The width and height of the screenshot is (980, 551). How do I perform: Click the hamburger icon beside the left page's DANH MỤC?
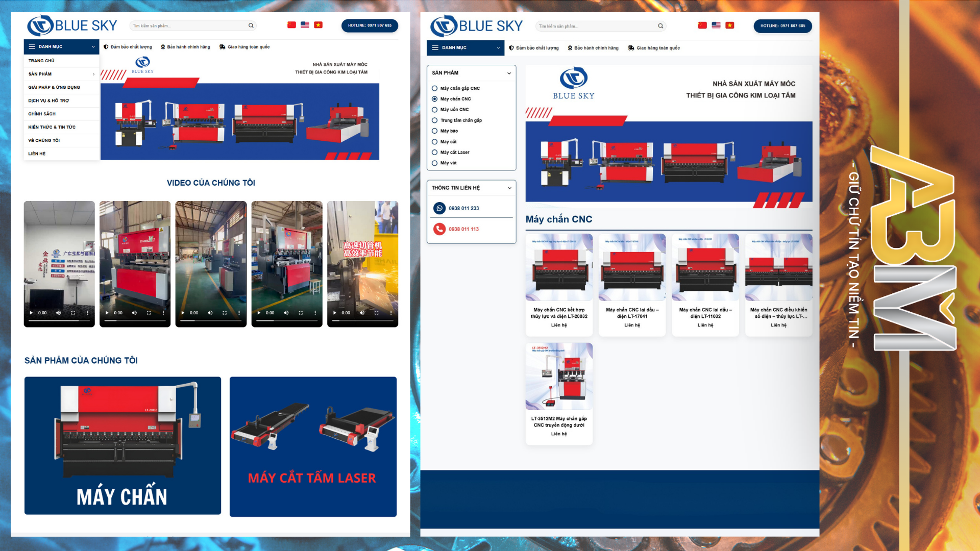(32, 46)
